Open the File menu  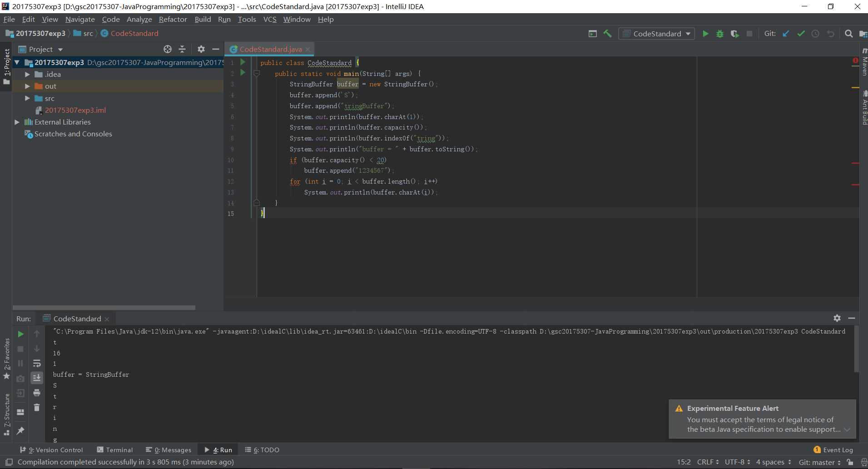coord(9,19)
